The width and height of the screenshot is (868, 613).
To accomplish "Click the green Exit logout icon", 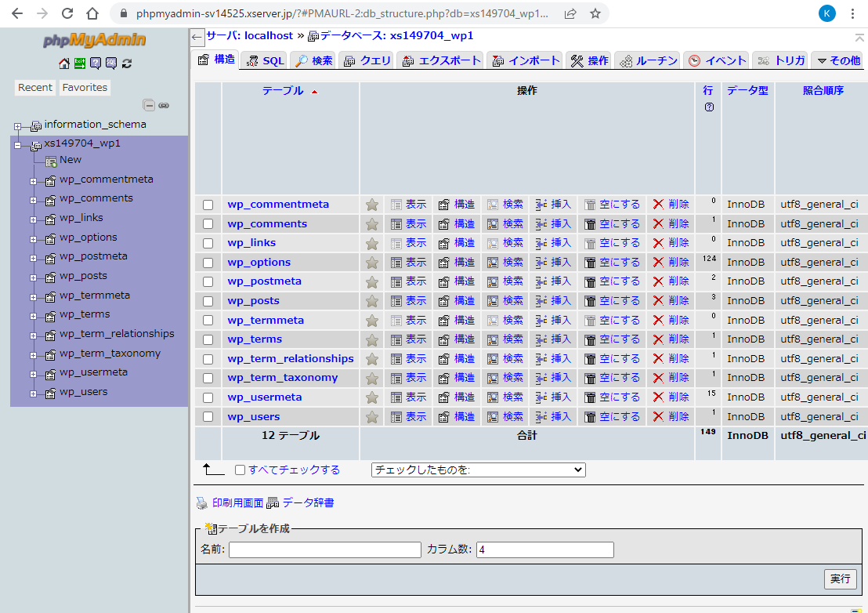I will point(79,63).
